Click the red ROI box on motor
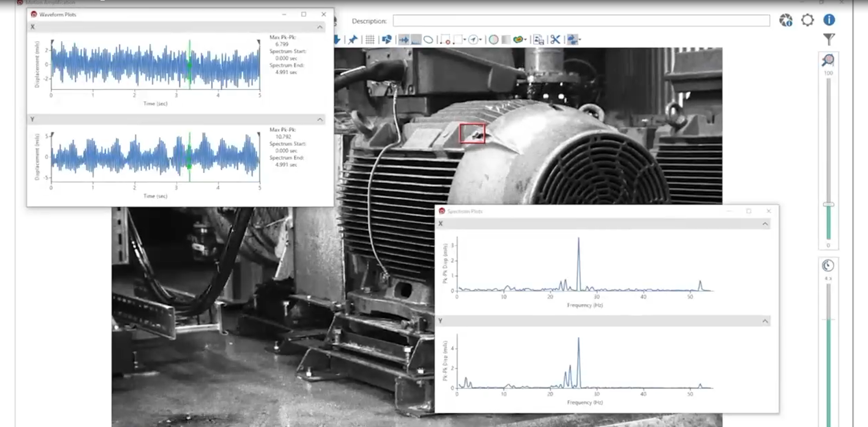Screen dimensions: 868x427 (x=472, y=133)
